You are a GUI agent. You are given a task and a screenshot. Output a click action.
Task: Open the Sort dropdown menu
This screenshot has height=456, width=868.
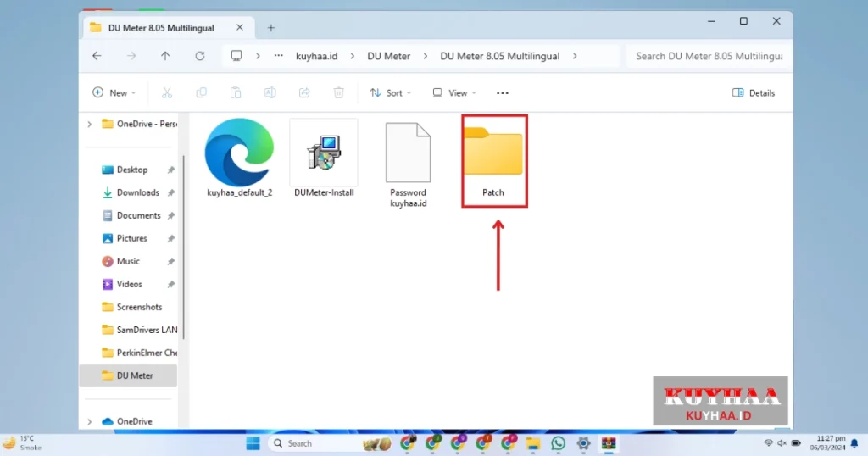pos(390,93)
